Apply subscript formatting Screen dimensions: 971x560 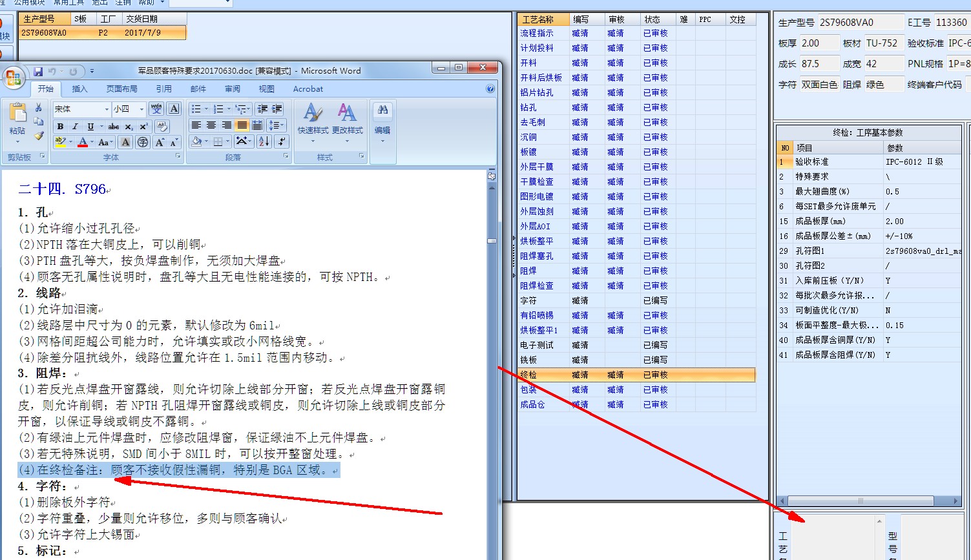pyautogui.click(x=129, y=127)
